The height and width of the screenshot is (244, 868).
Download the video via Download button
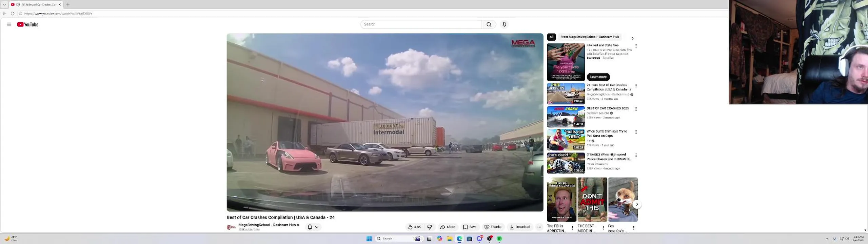(520, 227)
